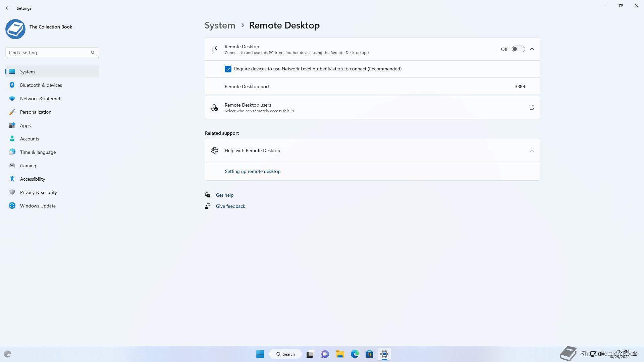The height and width of the screenshot is (362, 644).
Task: Collapse the Remote Desktop section chevron
Action: point(532,49)
